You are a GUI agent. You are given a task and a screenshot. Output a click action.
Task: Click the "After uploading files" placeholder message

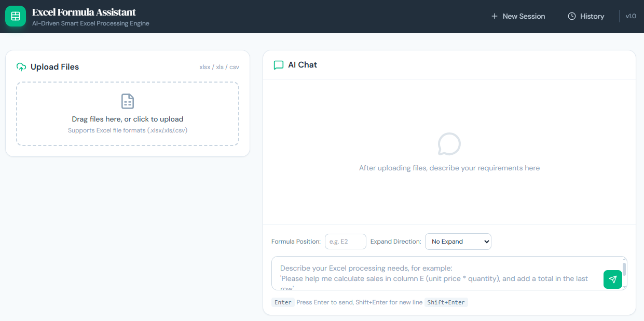tap(449, 168)
